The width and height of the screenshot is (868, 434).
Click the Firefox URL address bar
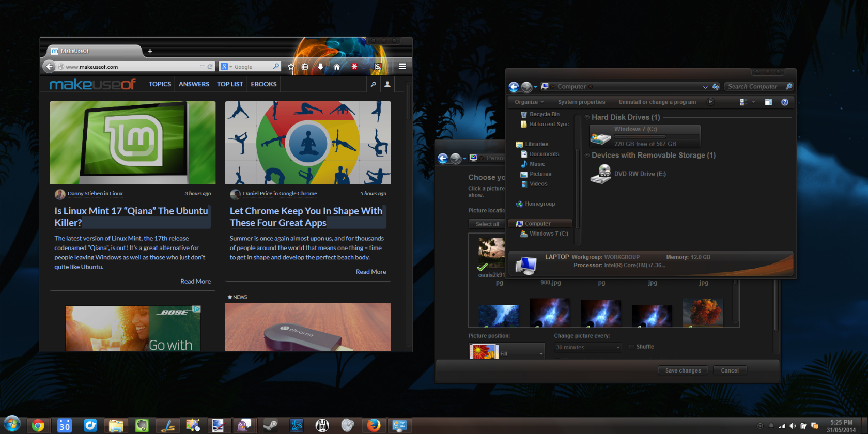[134, 67]
